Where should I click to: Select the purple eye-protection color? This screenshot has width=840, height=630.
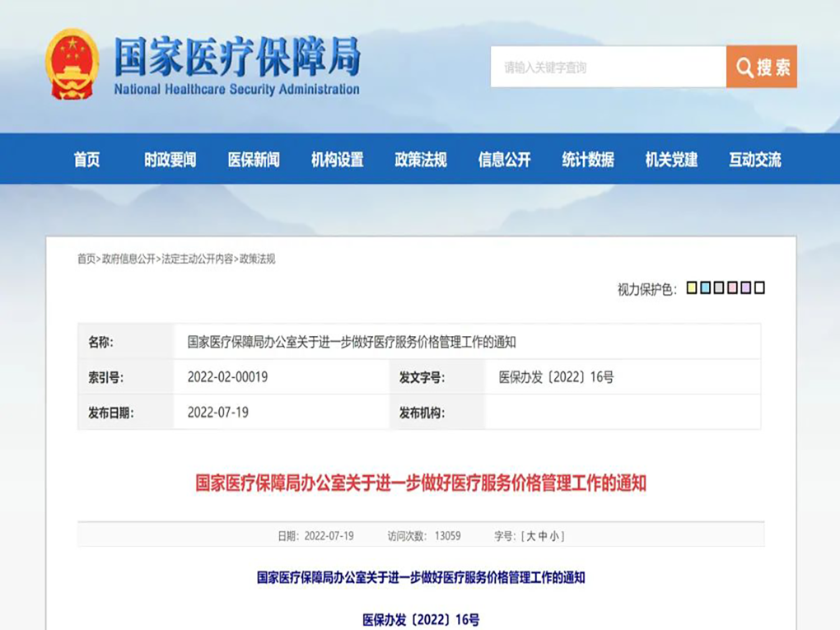(746, 287)
